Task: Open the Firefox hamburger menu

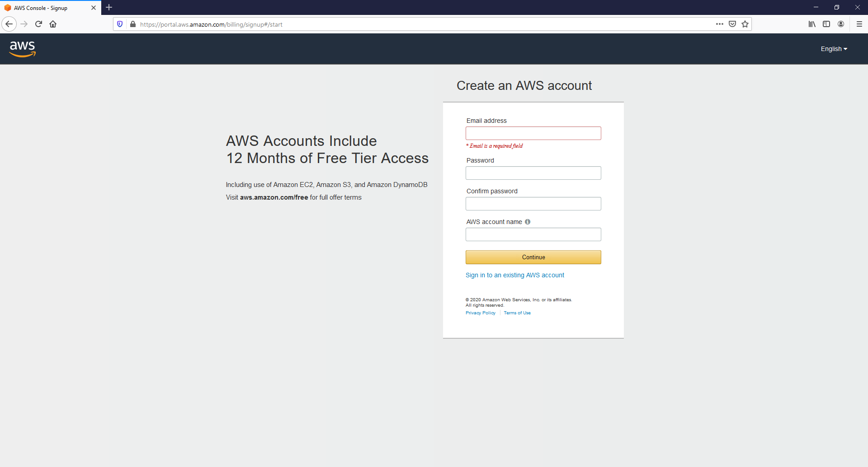Action: coord(859,24)
